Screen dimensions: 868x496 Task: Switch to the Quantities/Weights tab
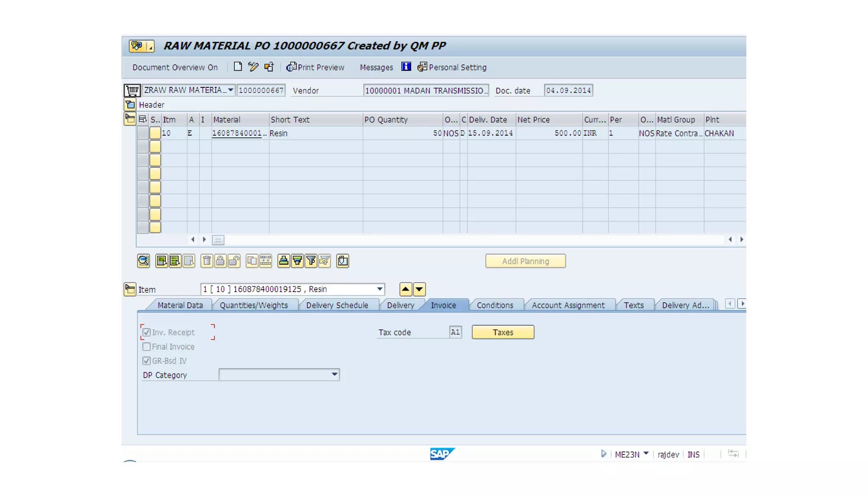click(x=254, y=305)
